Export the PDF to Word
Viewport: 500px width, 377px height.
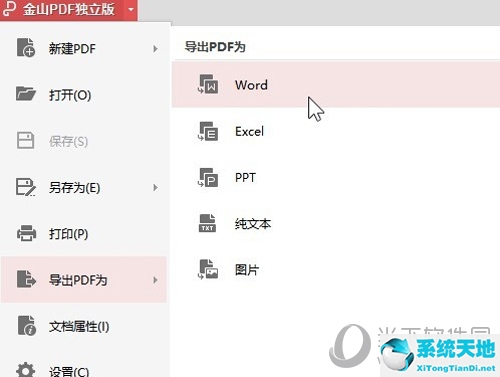pyautogui.click(x=336, y=85)
